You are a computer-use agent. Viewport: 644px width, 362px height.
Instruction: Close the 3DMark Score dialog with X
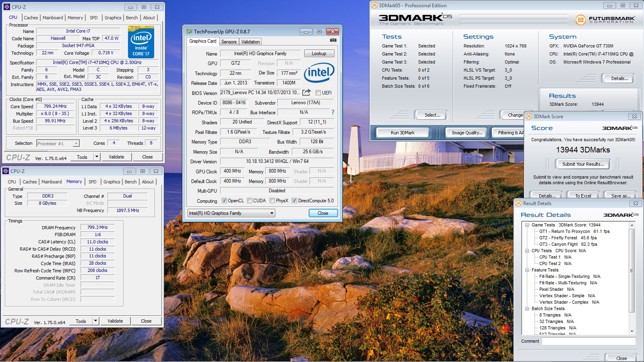pos(635,117)
